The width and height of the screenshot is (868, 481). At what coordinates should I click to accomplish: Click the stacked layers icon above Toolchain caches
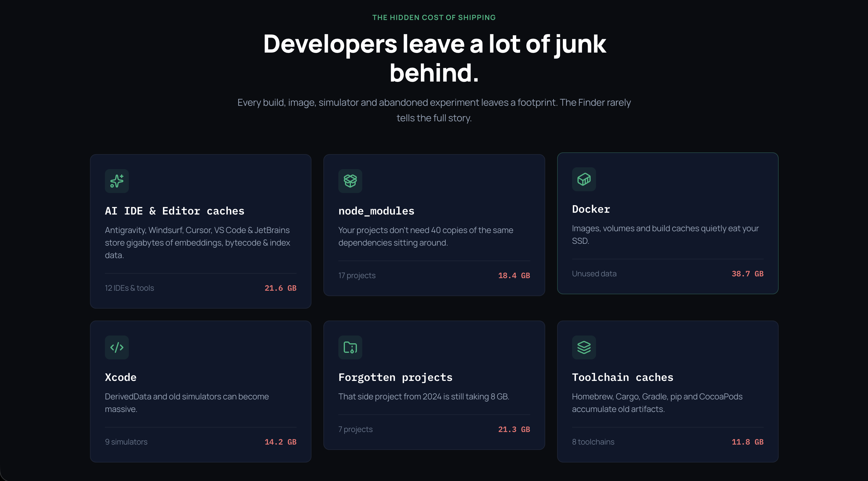[x=584, y=347]
